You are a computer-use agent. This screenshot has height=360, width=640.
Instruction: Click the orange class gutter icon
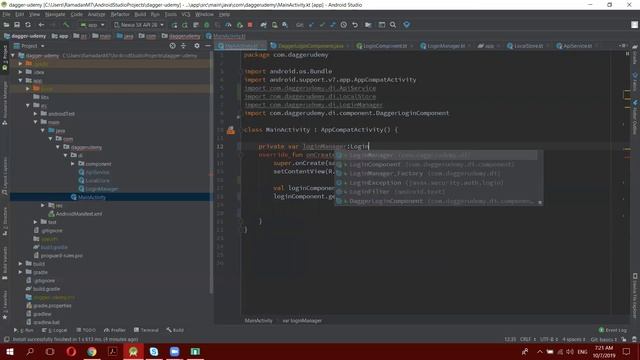pyautogui.click(x=231, y=130)
